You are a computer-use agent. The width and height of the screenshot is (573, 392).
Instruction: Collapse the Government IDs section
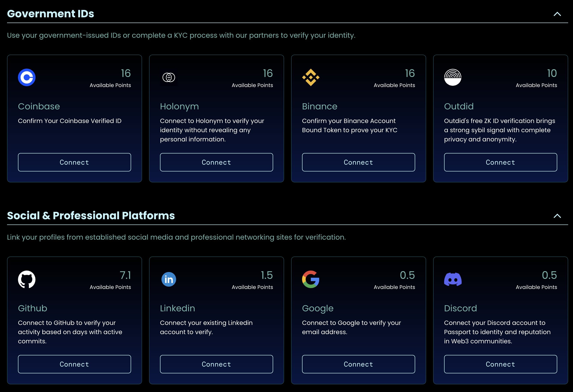pos(557,14)
